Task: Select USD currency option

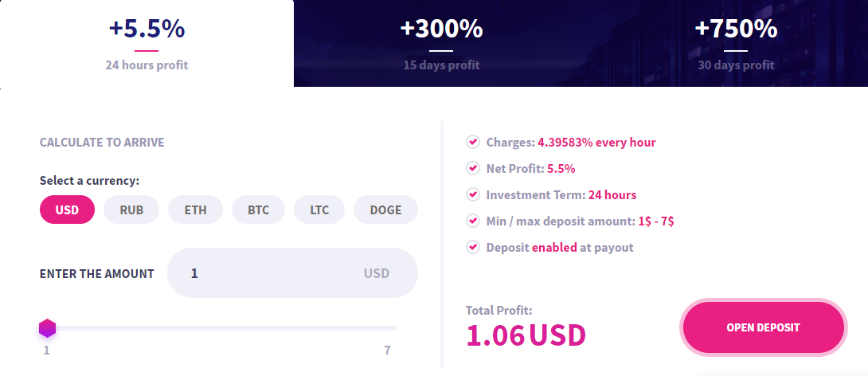Action: [67, 210]
